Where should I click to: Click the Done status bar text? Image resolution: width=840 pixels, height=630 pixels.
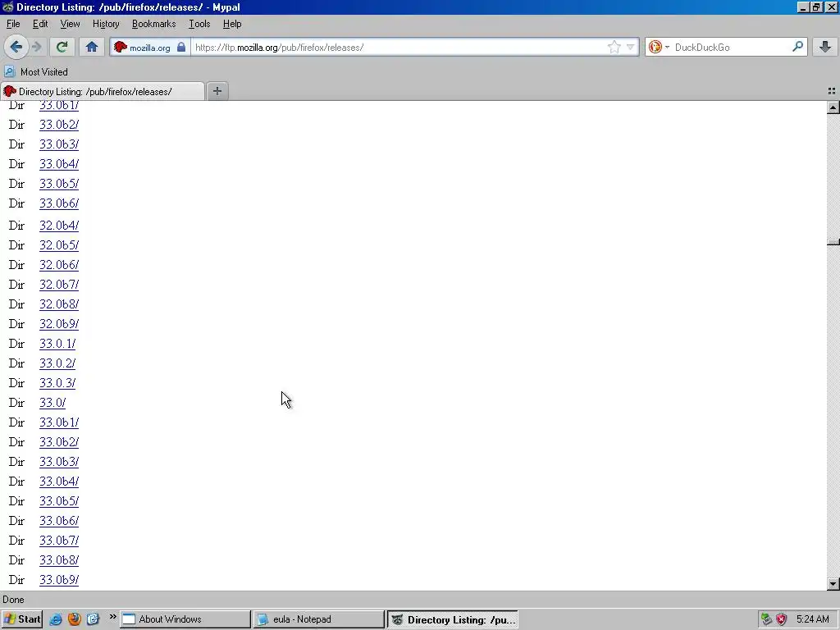(13, 600)
